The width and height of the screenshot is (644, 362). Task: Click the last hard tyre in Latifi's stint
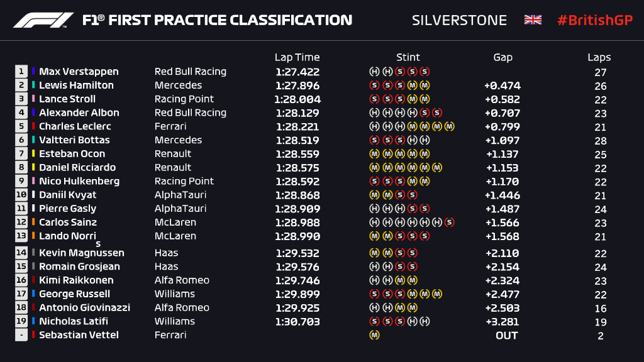coord(425,322)
